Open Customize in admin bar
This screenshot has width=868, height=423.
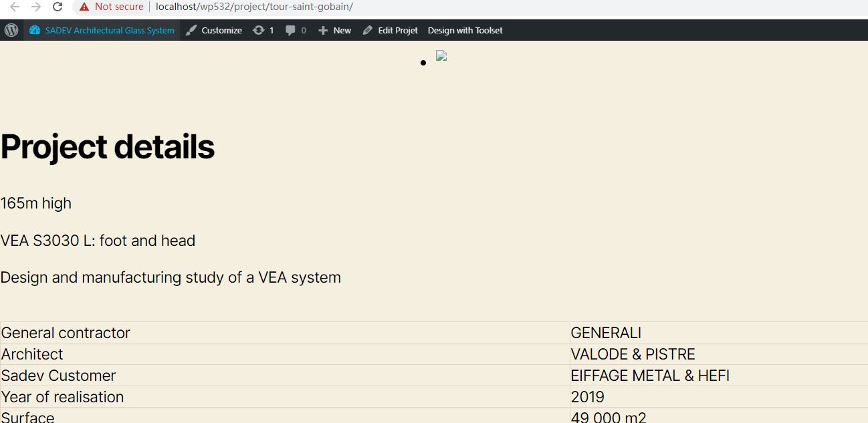tap(213, 30)
